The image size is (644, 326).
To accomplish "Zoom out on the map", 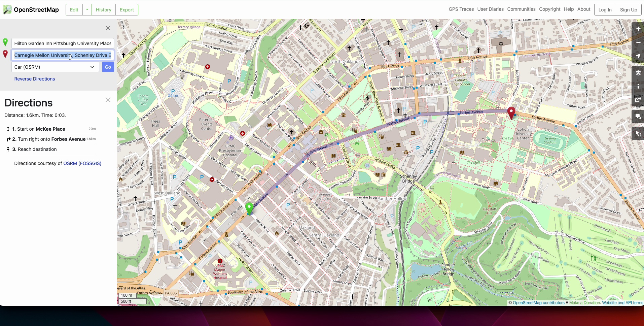I will (x=638, y=42).
